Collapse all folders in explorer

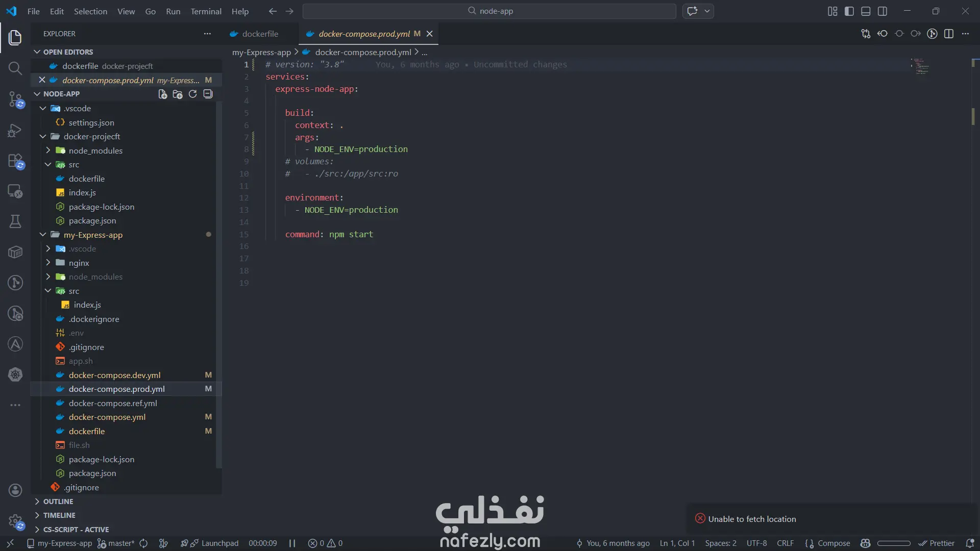click(208, 94)
